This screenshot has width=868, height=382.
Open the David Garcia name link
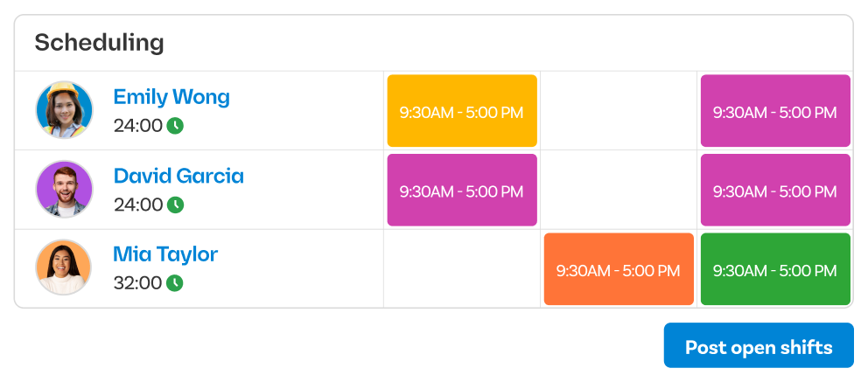click(x=178, y=176)
